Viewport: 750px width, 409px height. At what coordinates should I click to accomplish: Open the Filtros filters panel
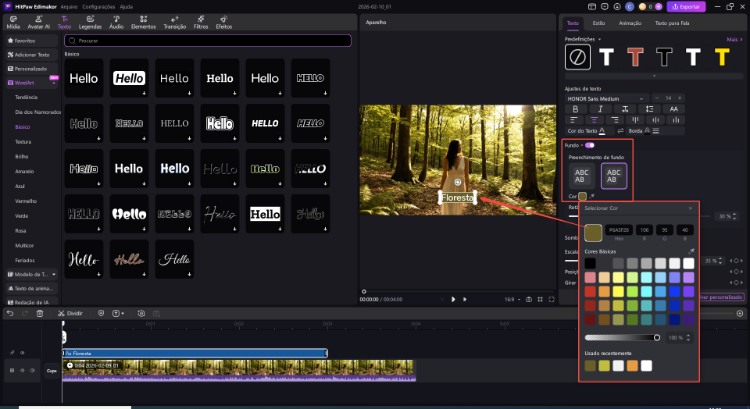[201, 21]
